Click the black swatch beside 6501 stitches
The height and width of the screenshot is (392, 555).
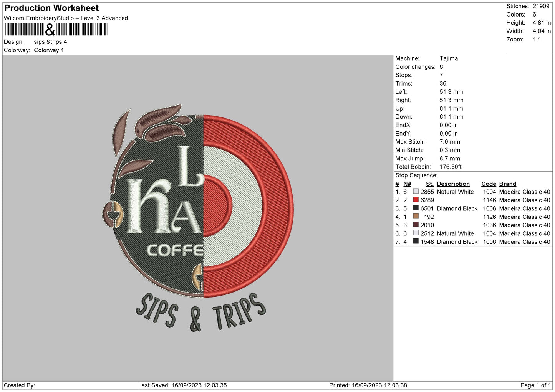(416, 208)
